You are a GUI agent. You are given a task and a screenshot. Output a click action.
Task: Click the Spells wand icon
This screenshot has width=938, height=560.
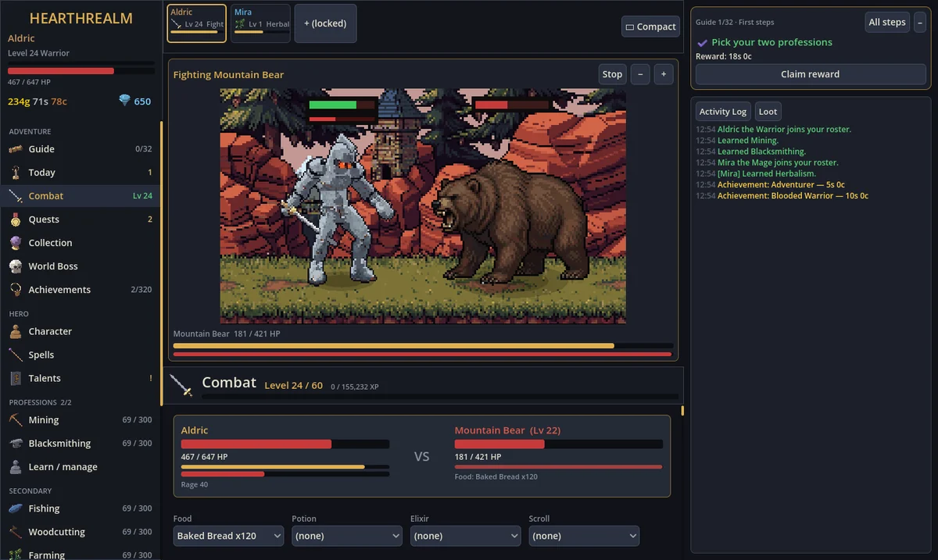pos(16,355)
